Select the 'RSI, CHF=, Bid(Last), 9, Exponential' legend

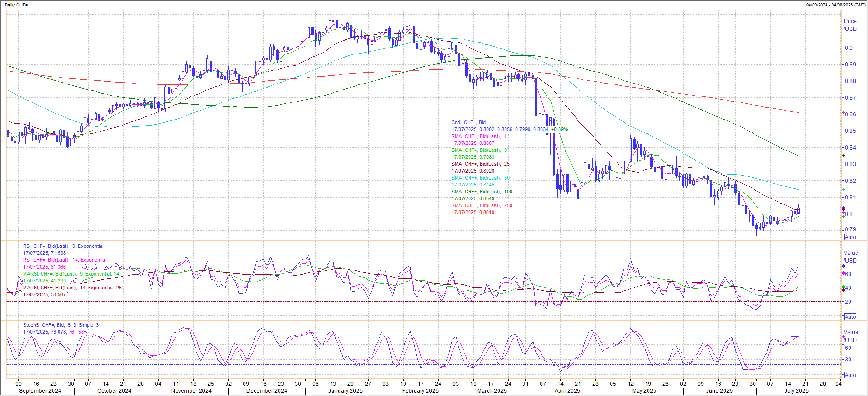63,246
